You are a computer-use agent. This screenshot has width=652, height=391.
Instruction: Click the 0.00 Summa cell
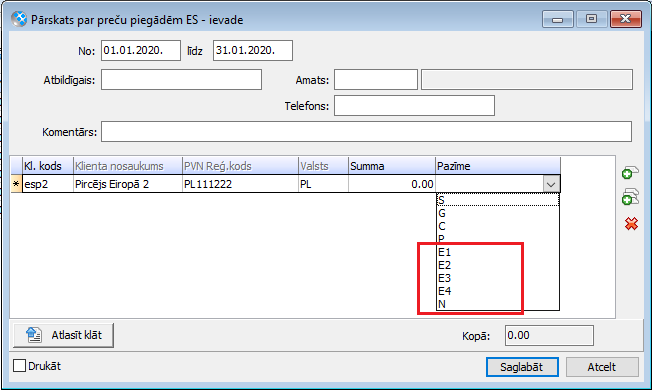(x=392, y=184)
